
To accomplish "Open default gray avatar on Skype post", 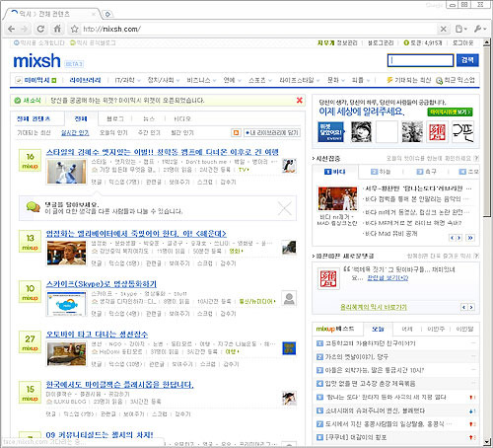I will [x=289, y=298].
